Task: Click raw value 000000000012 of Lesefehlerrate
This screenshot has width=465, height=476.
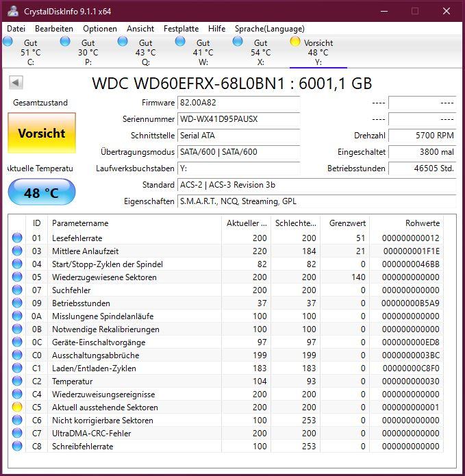Action: tap(411, 238)
